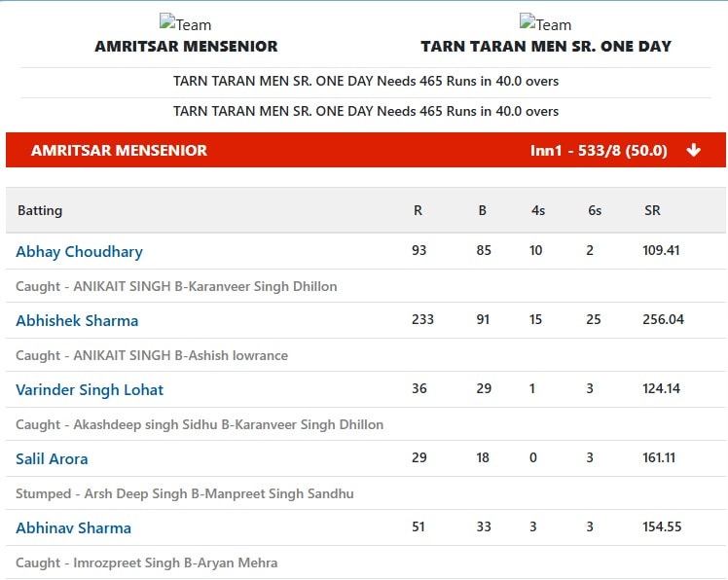Screen dimensions: 728x580
Task: Open Varinder Singh Lohat player profile
Action: click(x=90, y=389)
